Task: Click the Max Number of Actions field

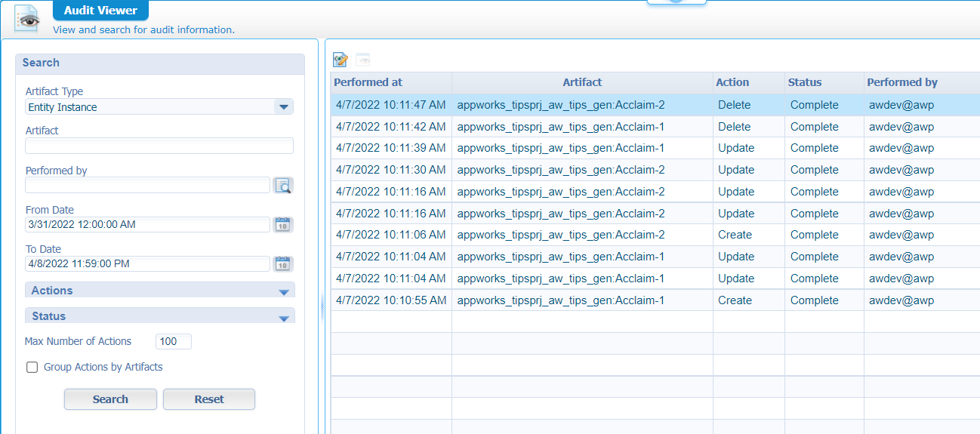Action: [174, 341]
